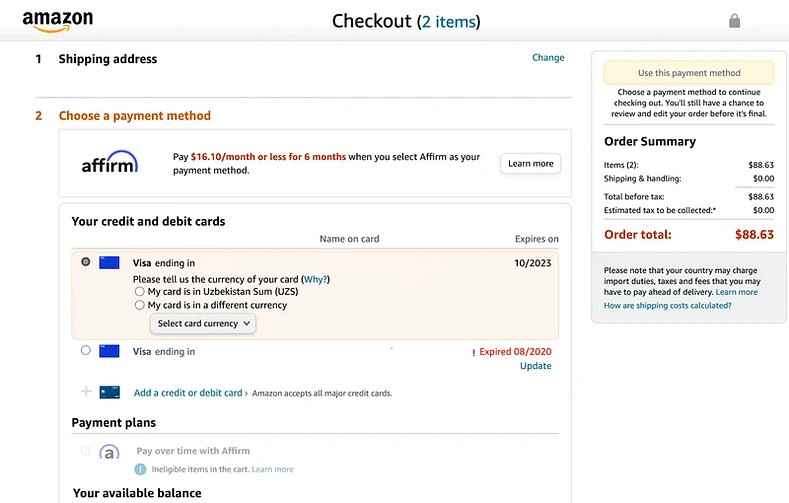Click the plus icon beside Add a card
789x503 pixels.
[x=86, y=392]
